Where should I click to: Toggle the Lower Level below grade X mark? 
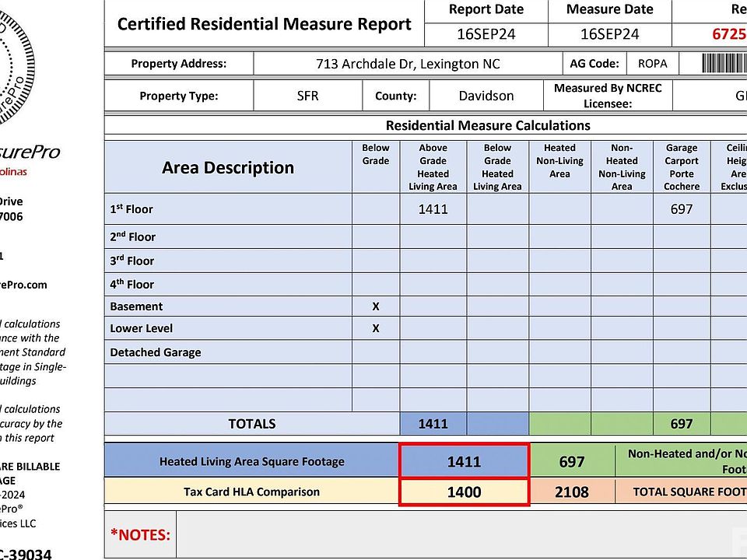[376, 328]
